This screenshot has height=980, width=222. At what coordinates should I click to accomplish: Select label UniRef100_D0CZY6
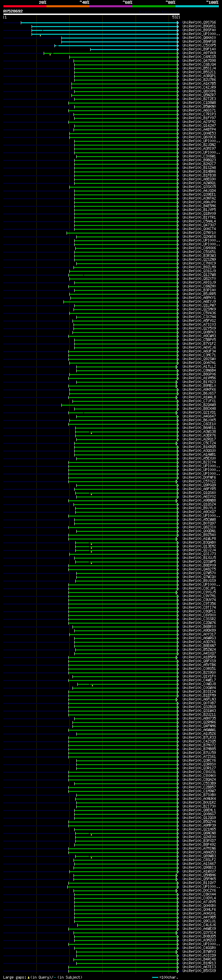(199, 890)
